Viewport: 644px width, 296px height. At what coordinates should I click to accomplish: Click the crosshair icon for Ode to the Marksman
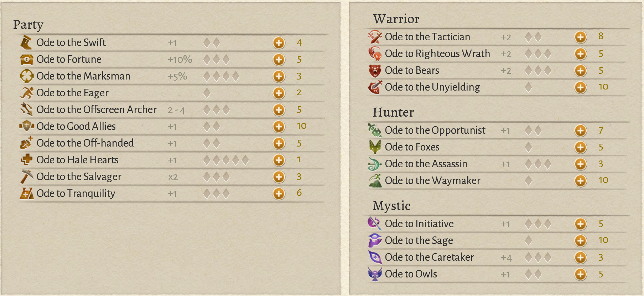click(x=26, y=76)
